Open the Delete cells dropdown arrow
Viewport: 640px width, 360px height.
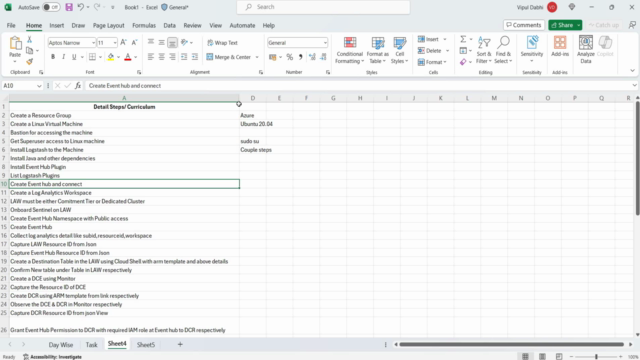point(447,51)
